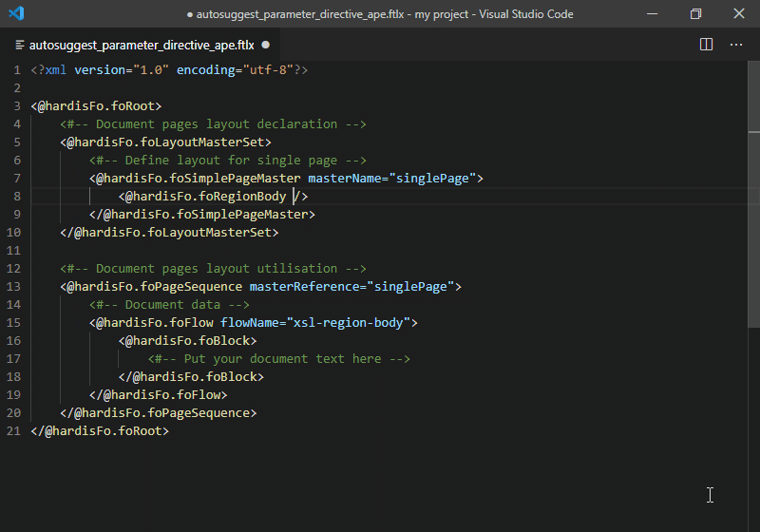
Task: Click the unsaved dot on the editor tab
Action: pyautogui.click(x=266, y=45)
